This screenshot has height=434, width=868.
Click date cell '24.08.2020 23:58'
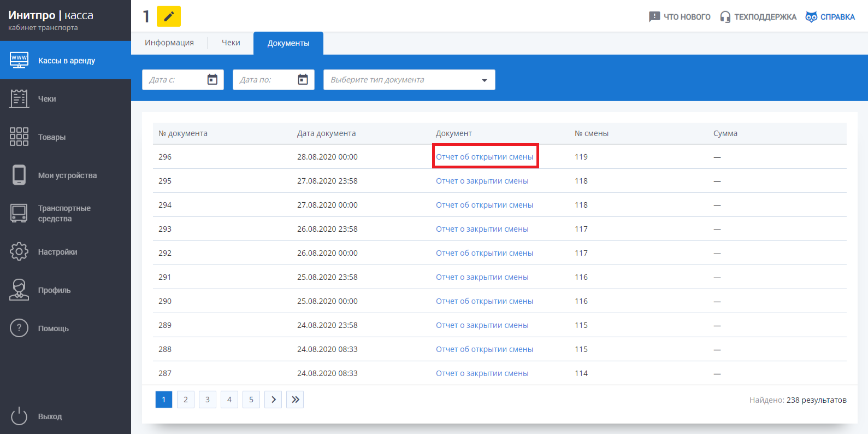[x=327, y=325]
